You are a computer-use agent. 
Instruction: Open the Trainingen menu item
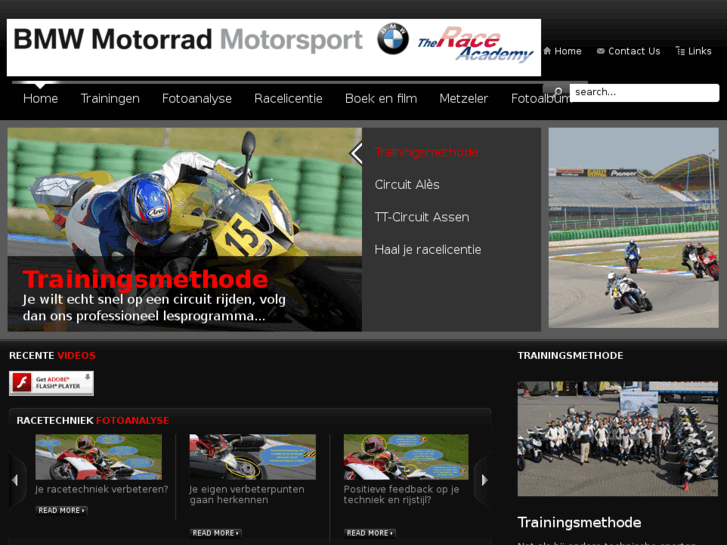[x=110, y=98]
